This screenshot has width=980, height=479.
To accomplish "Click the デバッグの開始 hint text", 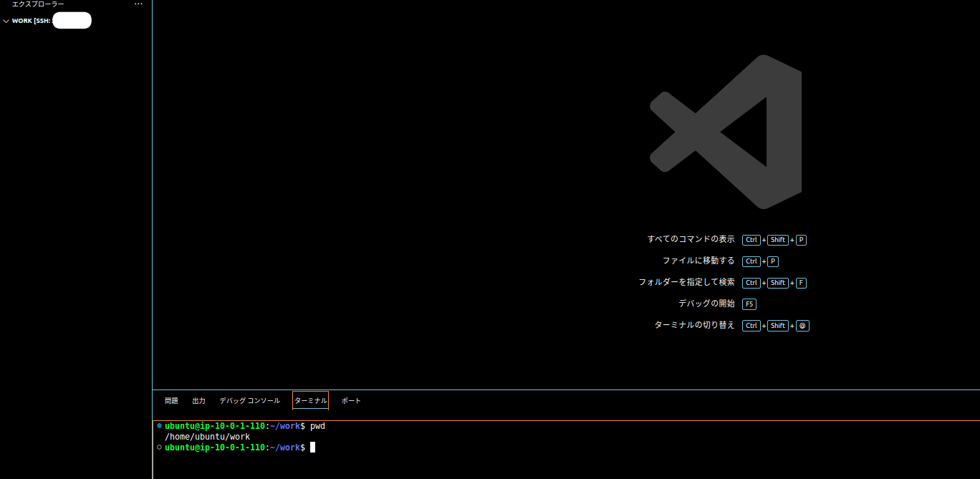I will point(706,304).
